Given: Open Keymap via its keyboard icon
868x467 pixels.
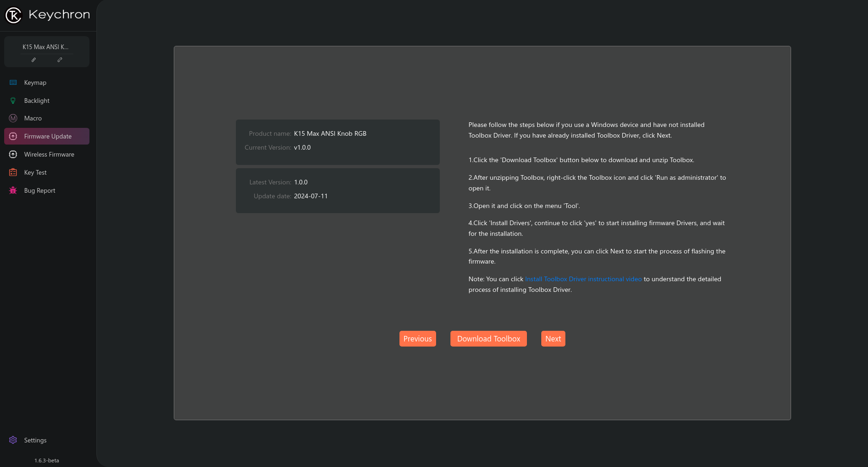Looking at the screenshot, I should click(x=13, y=82).
